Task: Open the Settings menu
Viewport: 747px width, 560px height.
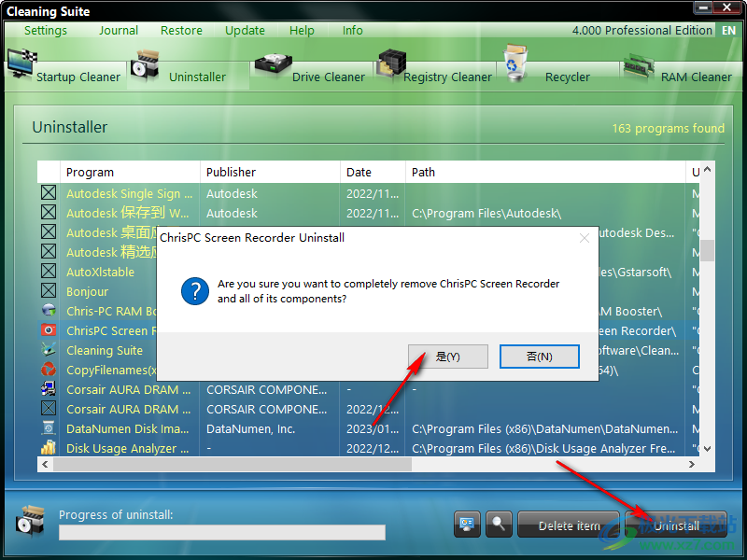Action: 46,31
